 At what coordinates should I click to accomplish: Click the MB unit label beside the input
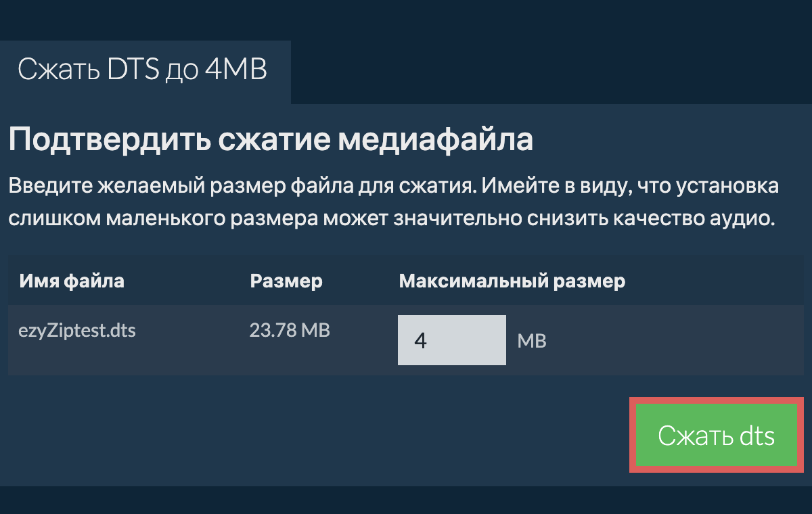pyautogui.click(x=532, y=342)
